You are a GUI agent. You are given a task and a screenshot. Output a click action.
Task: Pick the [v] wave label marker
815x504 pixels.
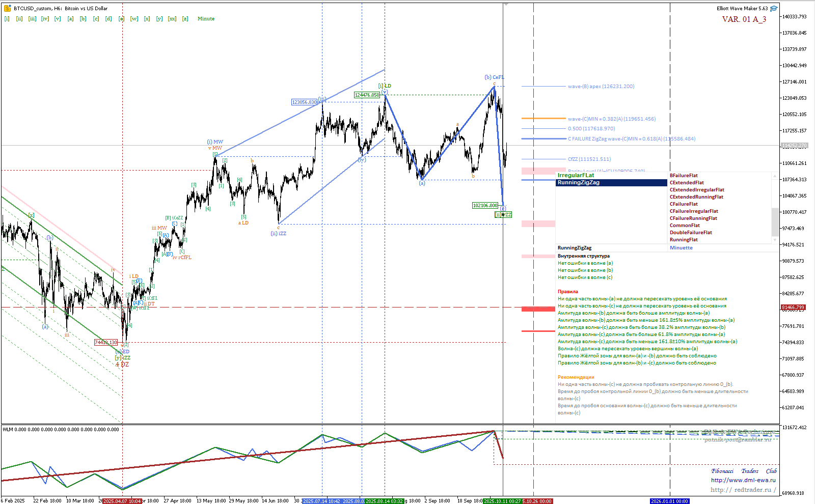[x=58, y=19]
